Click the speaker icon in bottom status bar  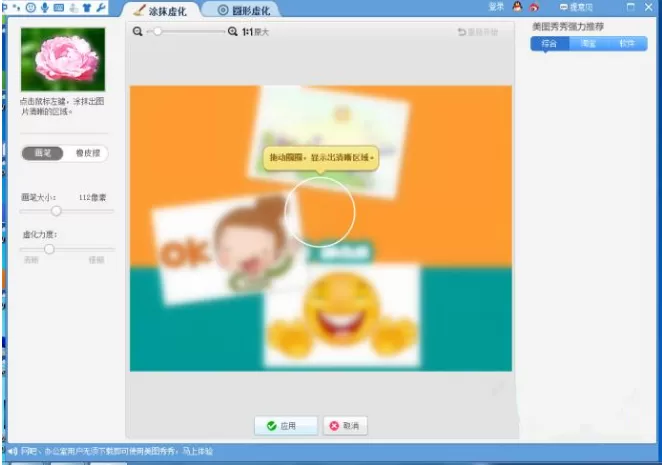[x=12, y=451]
